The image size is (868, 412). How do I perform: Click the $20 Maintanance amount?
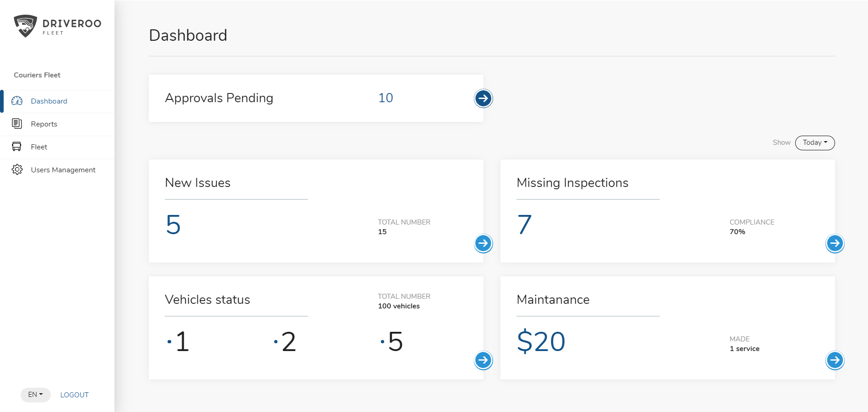541,342
